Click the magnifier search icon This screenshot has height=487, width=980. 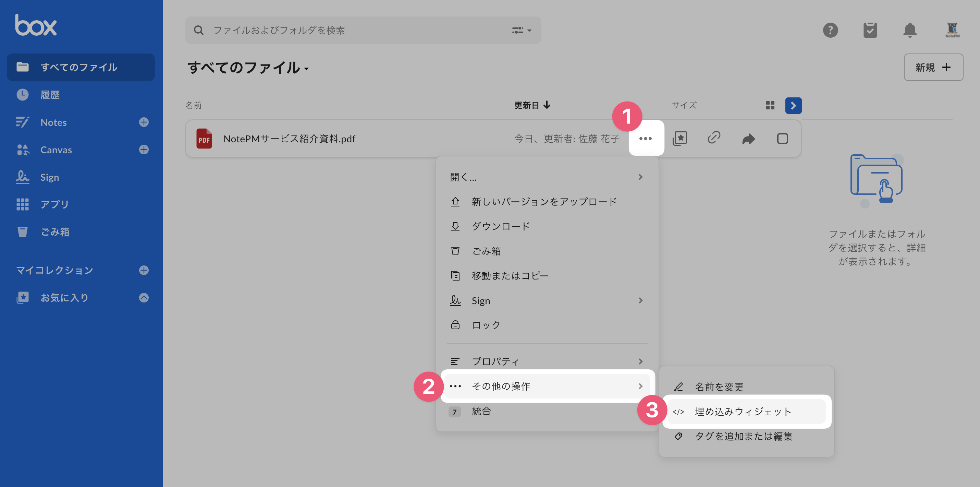point(199,30)
